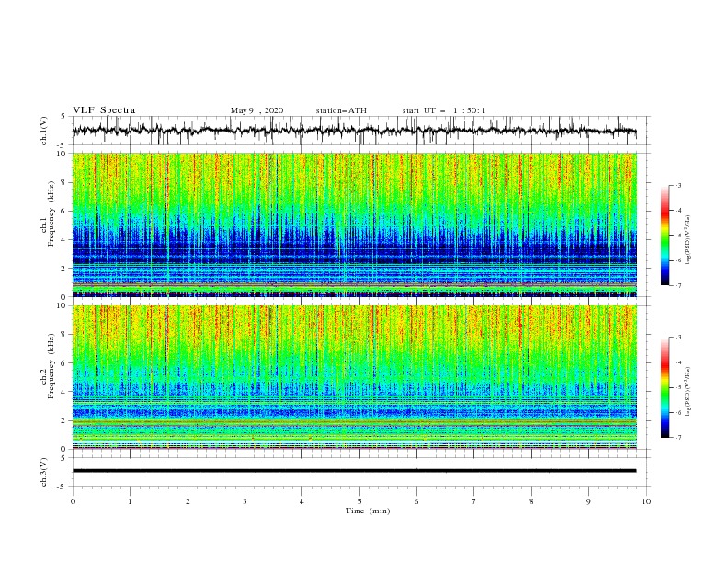Click time axis tick label "3"
Screen dimensions: 728x563
pyautogui.click(x=245, y=501)
